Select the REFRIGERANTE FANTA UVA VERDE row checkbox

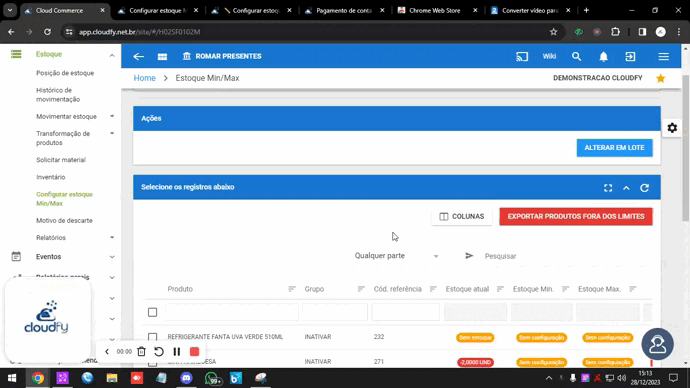[x=152, y=337]
